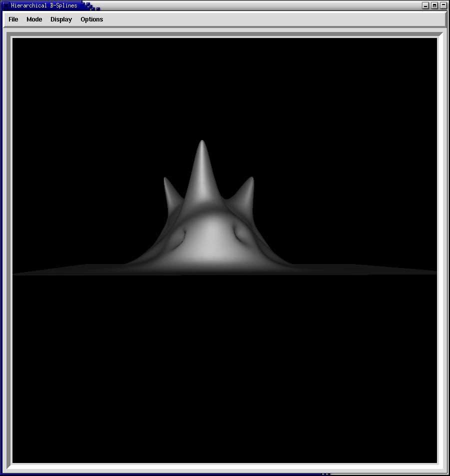
Task: Click the Hierarchical B-Splines title text
Action: (x=44, y=5)
